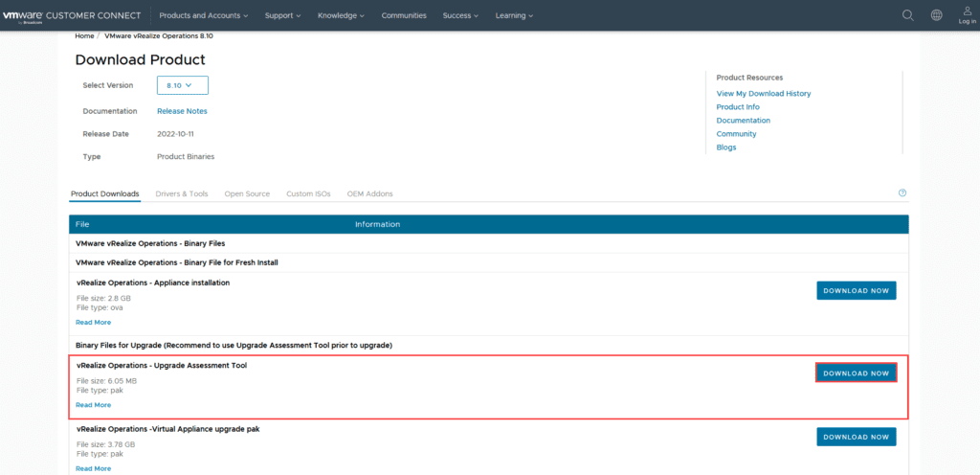Click 'vRealize Operations - Appliance installation' title
This screenshot has width=980, height=475.
[x=153, y=283]
